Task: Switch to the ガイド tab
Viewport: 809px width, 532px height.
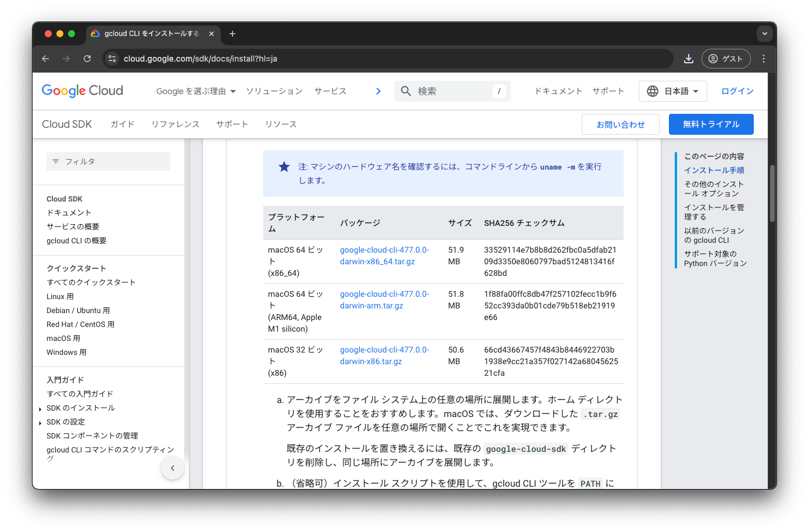Action: (123, 124)
